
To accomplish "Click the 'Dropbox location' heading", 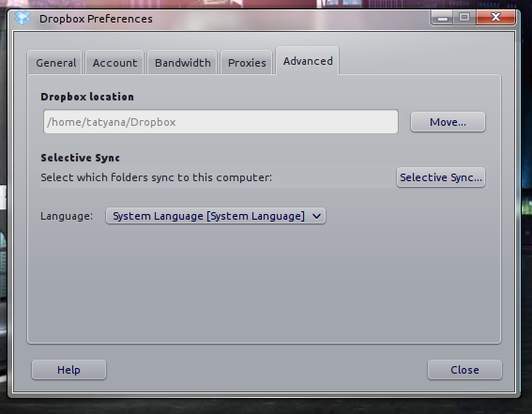I will (87, 97).
